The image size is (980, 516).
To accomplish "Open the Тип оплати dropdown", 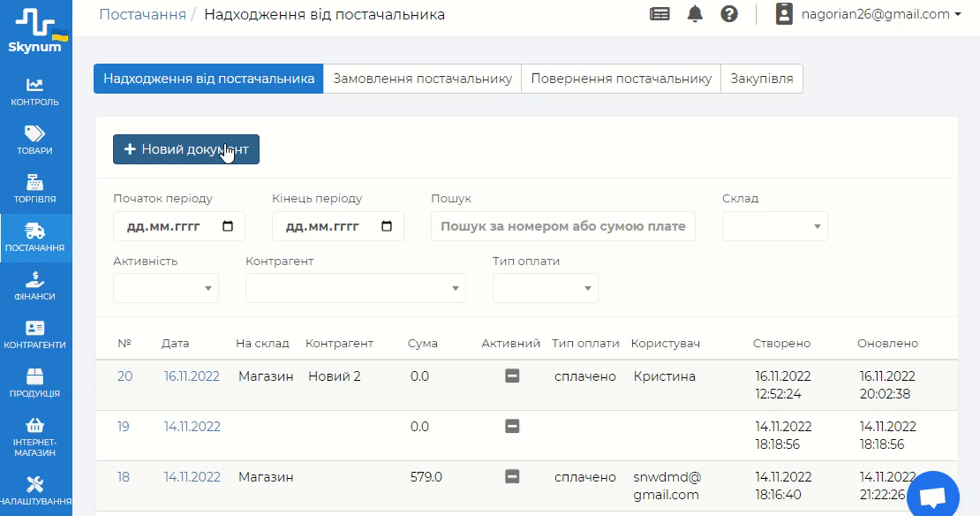I will point(545,288).
